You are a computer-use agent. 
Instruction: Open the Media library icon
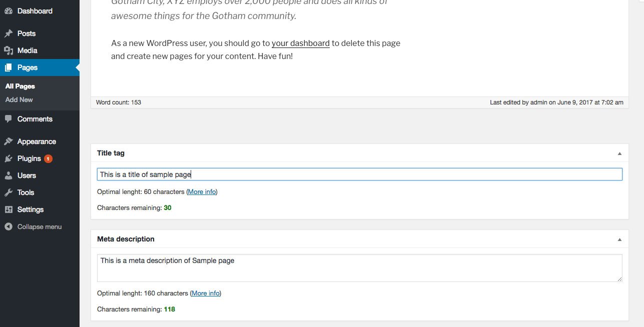[x=8, y=50]
